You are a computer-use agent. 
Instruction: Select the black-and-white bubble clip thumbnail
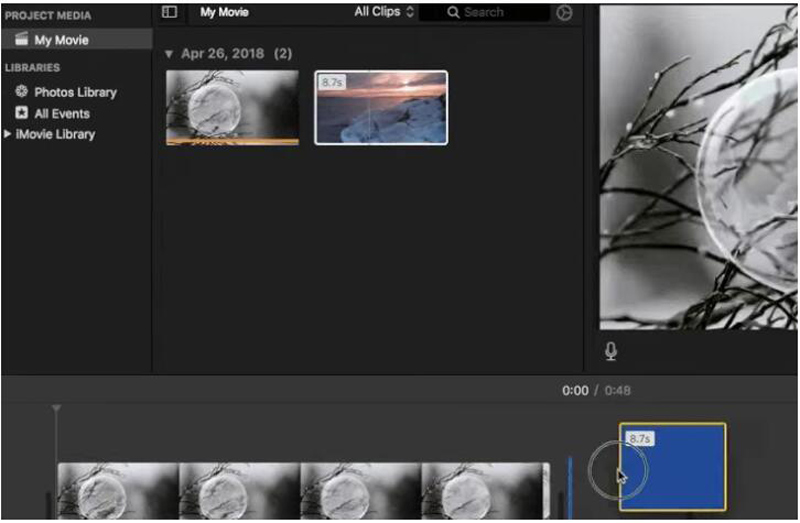(232, 107)
